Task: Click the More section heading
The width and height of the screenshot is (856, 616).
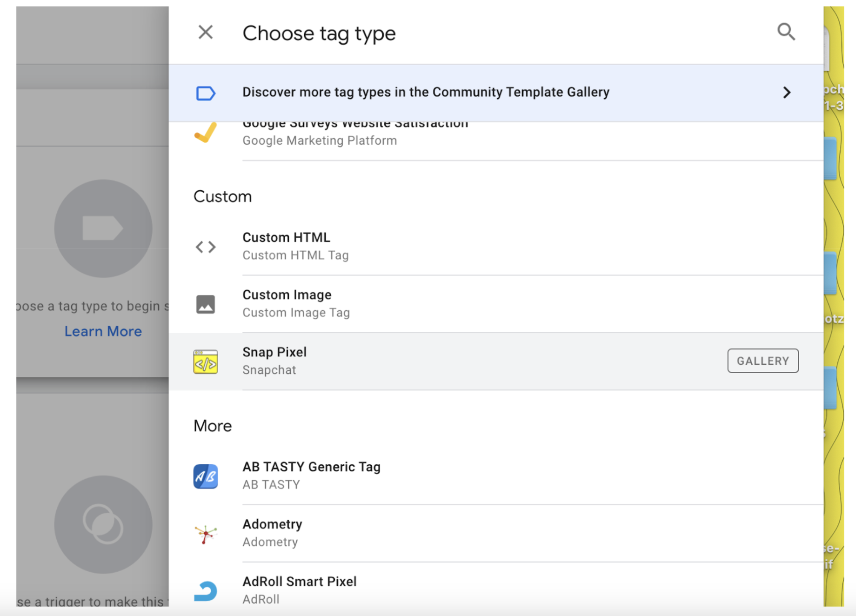Action: tap(213, 426)
